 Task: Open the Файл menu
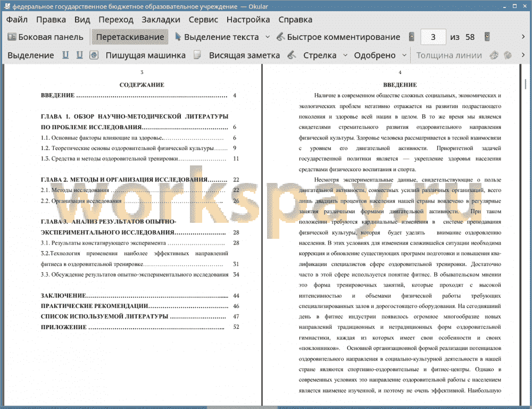[16, 20]
